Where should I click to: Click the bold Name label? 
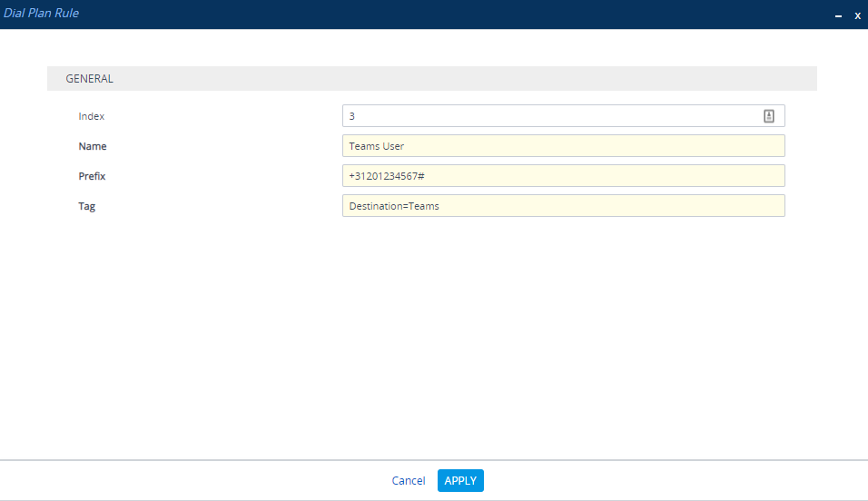[93, 146]
